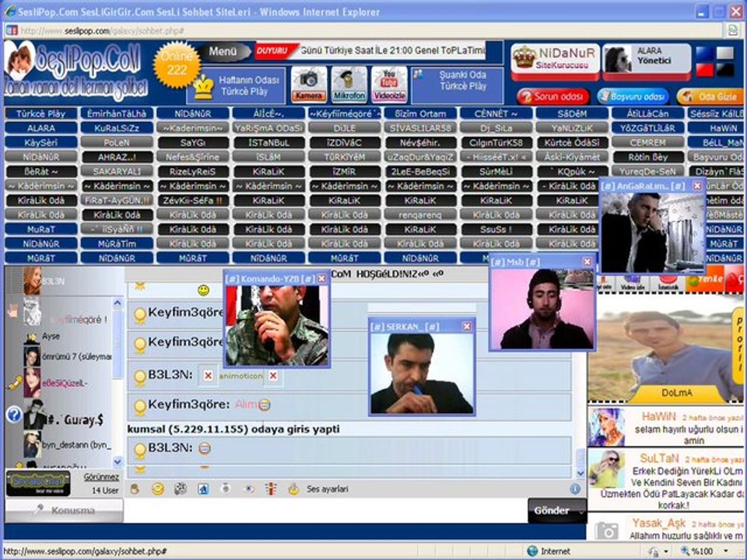
Task: Join the İSTaNBuL room
Action: 268,142
